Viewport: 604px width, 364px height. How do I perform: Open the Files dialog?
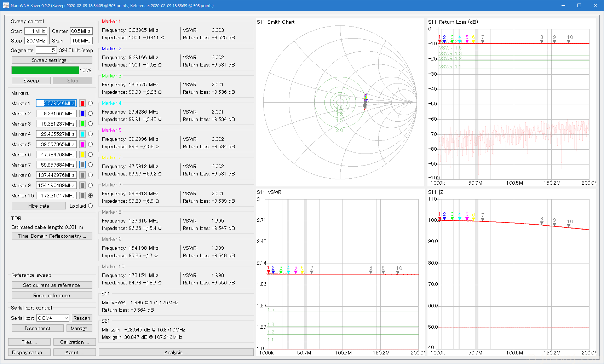click(x=29, y=342)
